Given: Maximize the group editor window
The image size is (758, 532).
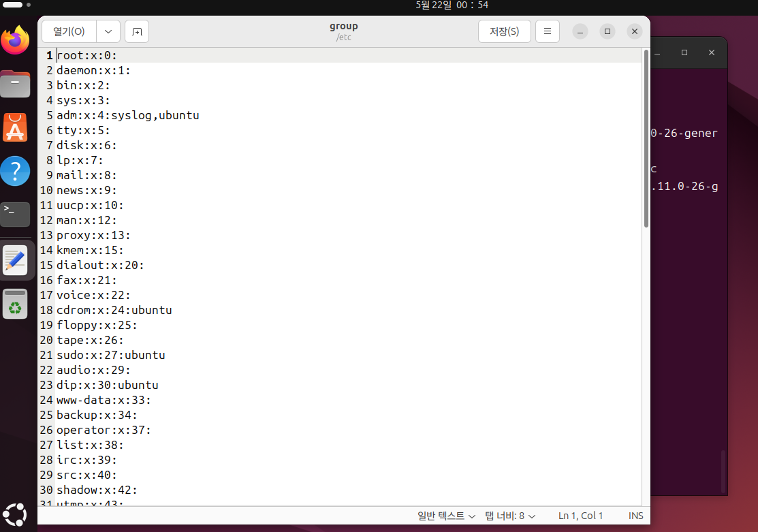Looking at the screenshot, I should point(607,31).
